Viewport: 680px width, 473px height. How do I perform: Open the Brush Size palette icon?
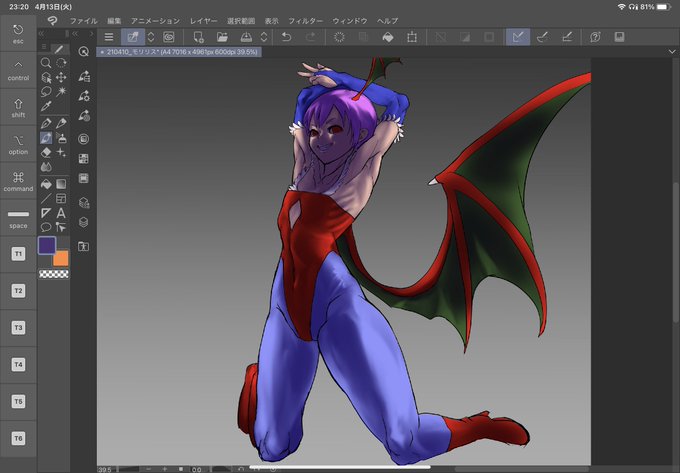84,115
